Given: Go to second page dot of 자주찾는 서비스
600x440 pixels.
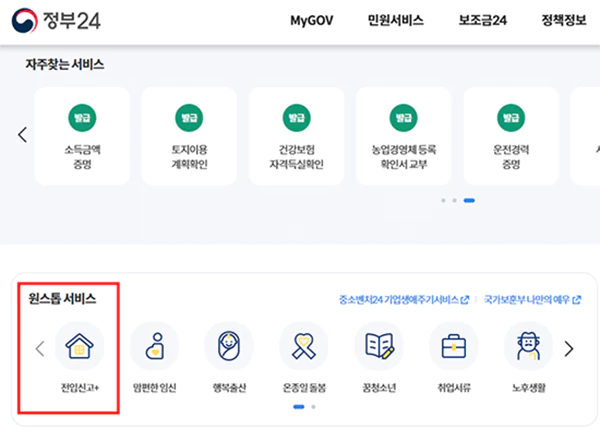Looking at the screenshot, I should point(454,200).
